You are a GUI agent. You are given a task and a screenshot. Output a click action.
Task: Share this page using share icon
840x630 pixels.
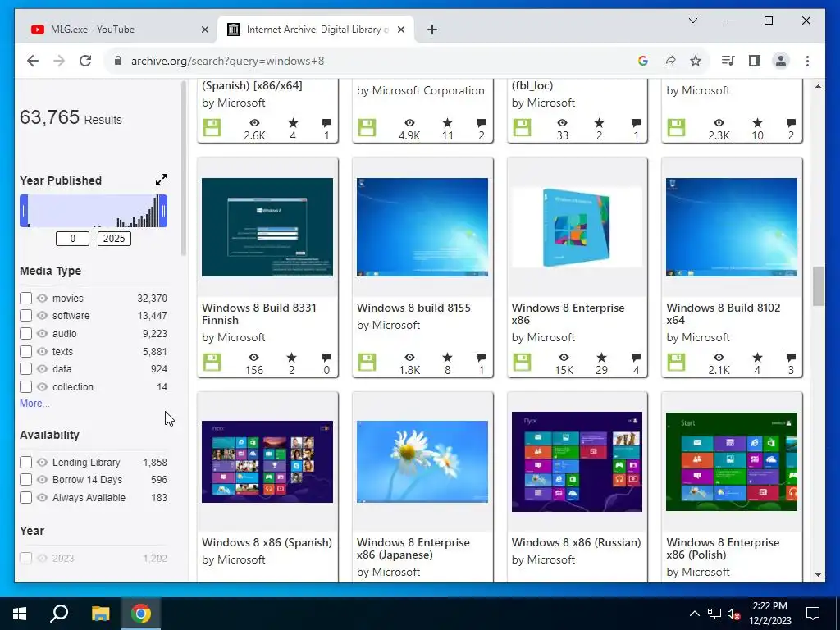pyautogui.click(x=669, y=61)
